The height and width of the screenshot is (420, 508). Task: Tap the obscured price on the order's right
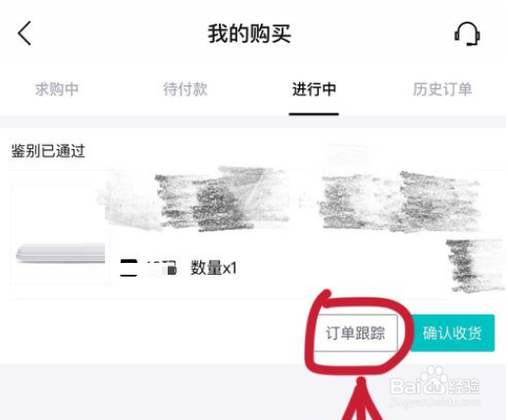click(476, 265)
